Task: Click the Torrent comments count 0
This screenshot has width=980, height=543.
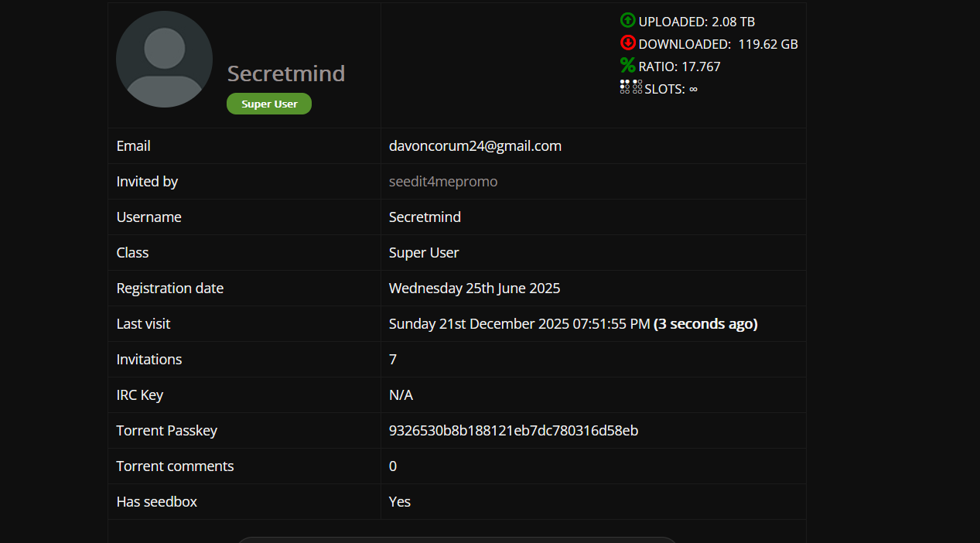Action: 393,466
